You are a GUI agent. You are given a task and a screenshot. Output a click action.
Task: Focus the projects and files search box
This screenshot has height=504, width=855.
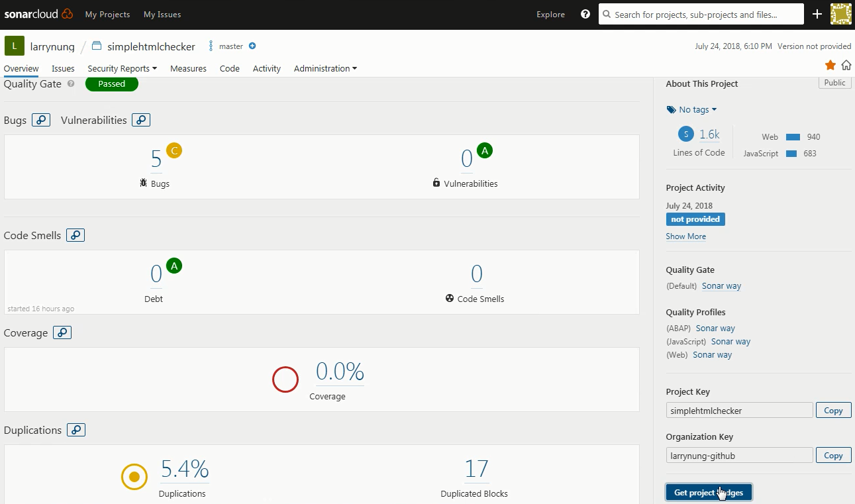click(x=701, y=14)
